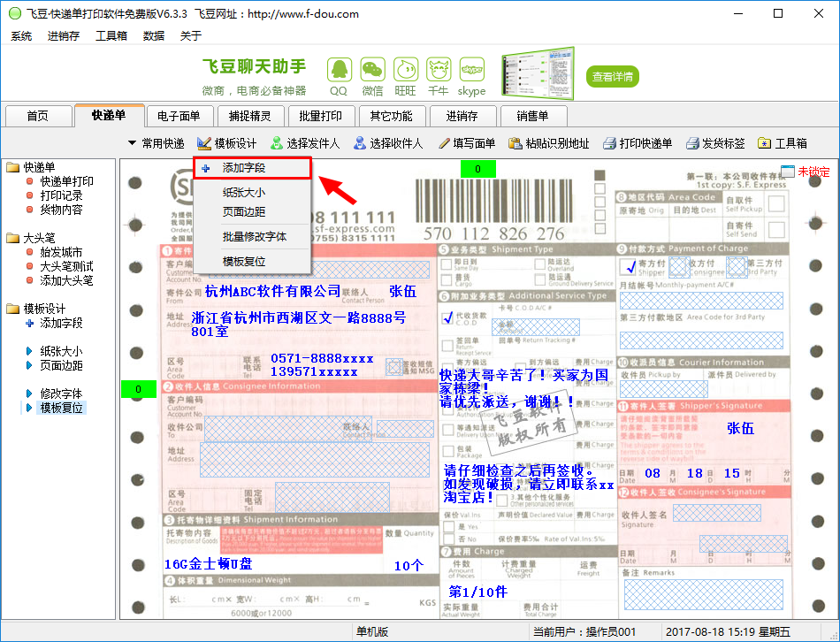Open 大头笔测试 in the sidebar

66,266
